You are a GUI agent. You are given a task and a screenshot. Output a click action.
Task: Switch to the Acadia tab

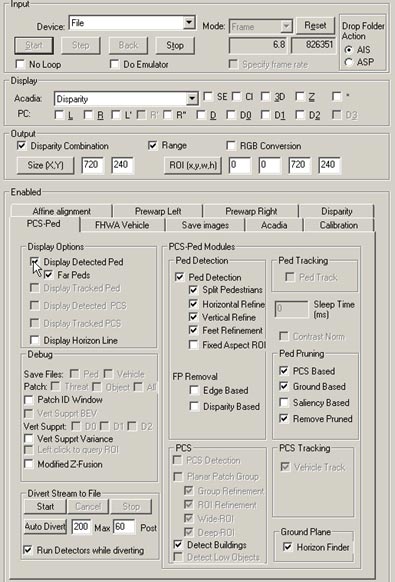(274, 225)
